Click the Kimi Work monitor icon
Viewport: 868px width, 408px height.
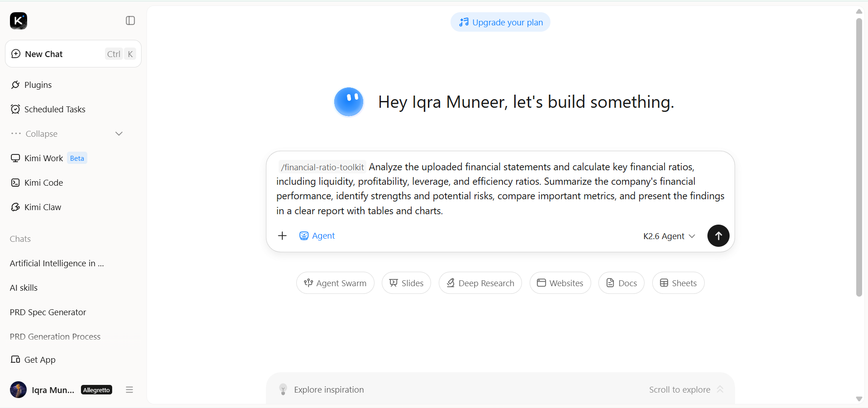15,158
